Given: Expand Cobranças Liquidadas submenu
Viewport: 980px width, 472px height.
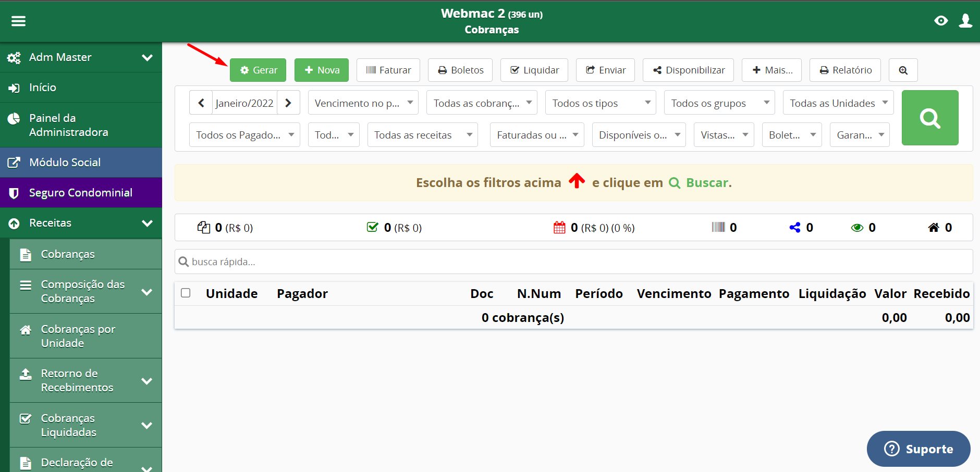Looking at the screenshot, I should point(85,425).
